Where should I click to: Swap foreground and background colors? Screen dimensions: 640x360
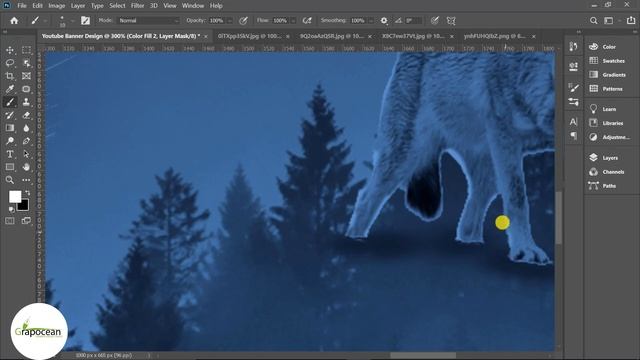pos(28,192)
